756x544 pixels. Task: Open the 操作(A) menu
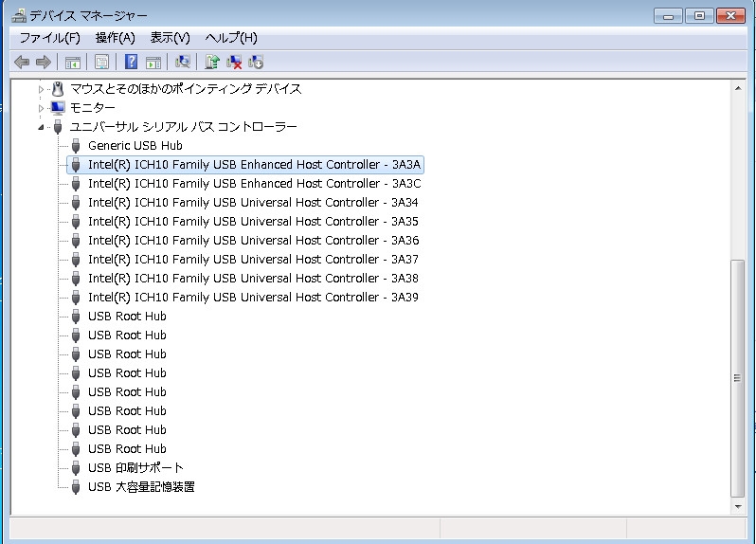click(115, 38)
